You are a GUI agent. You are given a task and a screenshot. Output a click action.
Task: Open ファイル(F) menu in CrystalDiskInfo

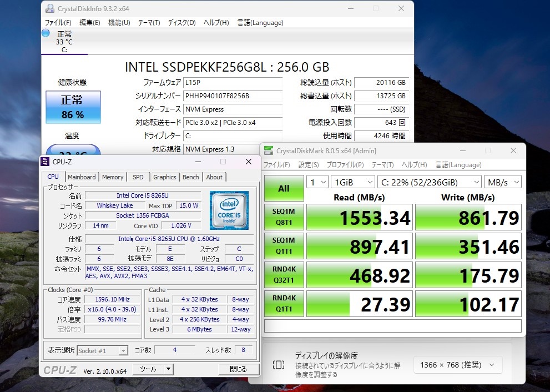(58, 22)
